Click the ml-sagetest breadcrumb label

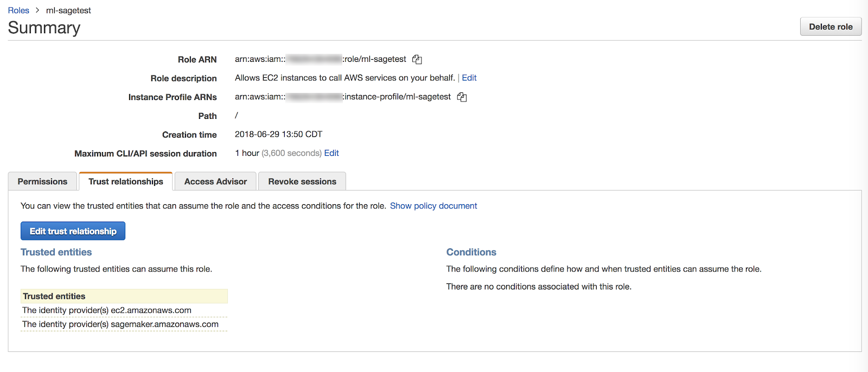tap(68, 10)
